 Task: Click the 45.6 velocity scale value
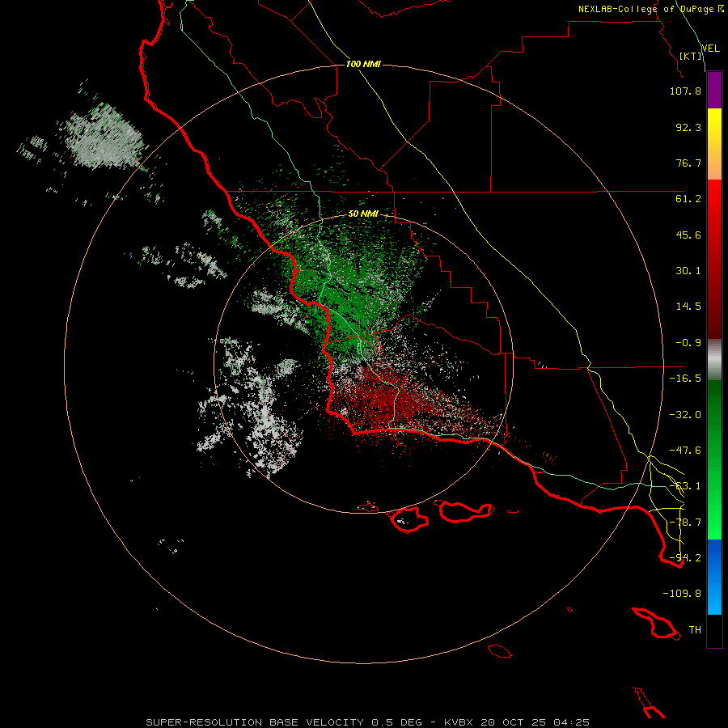tap(688, 235)
